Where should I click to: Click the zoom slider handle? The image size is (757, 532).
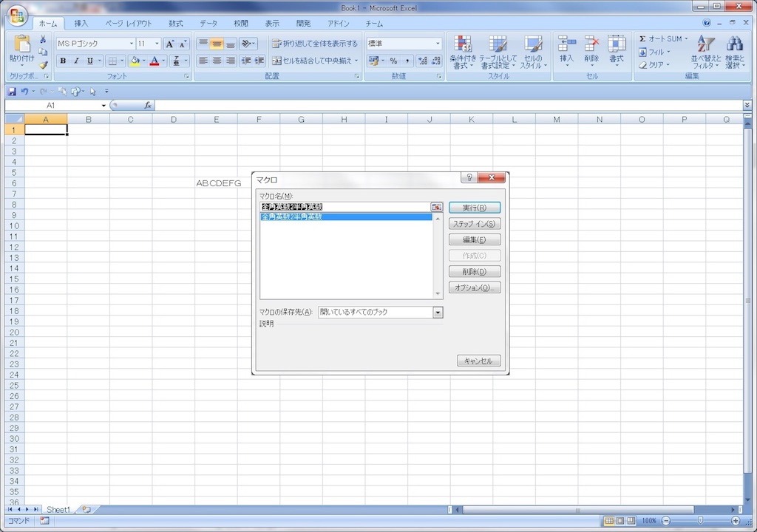(700, 520)
